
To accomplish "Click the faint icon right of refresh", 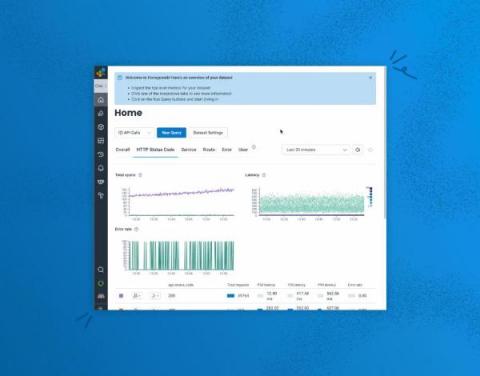I will pos(370,150).
